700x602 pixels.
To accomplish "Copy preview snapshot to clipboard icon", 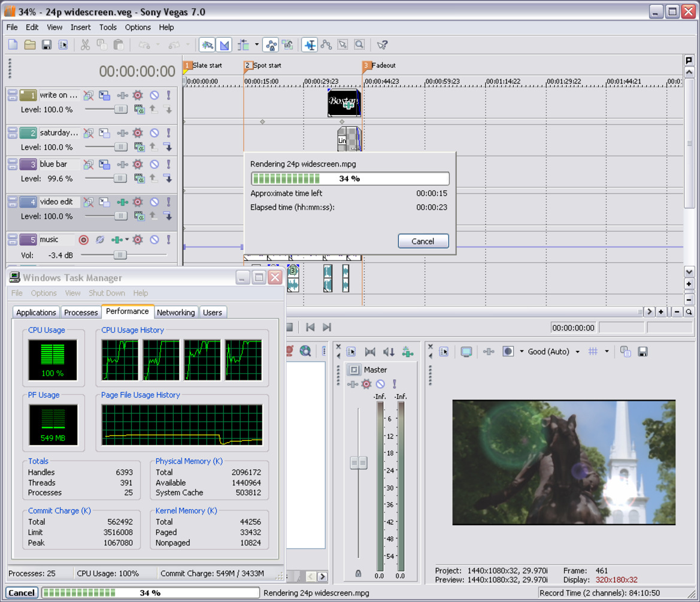I will (625, 352).
